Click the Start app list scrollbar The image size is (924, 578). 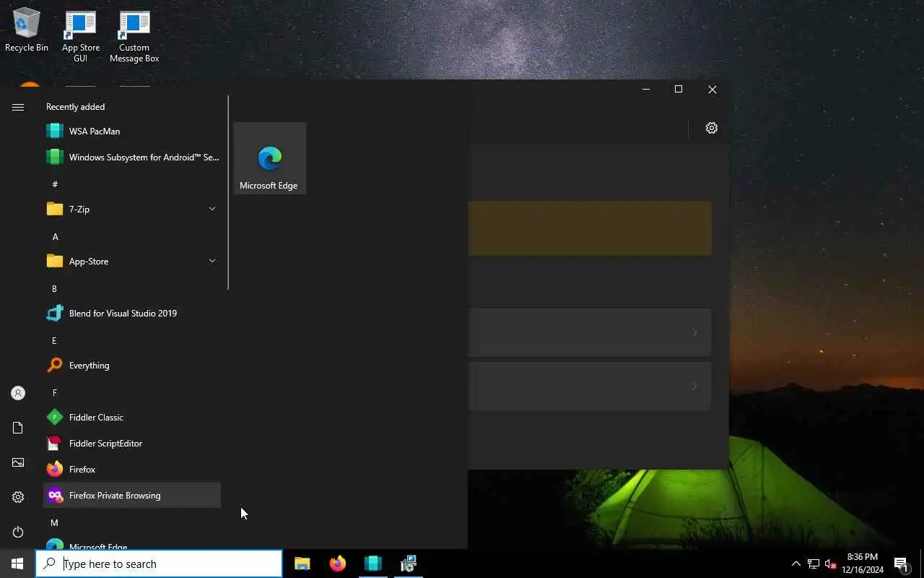click(228, 193)
